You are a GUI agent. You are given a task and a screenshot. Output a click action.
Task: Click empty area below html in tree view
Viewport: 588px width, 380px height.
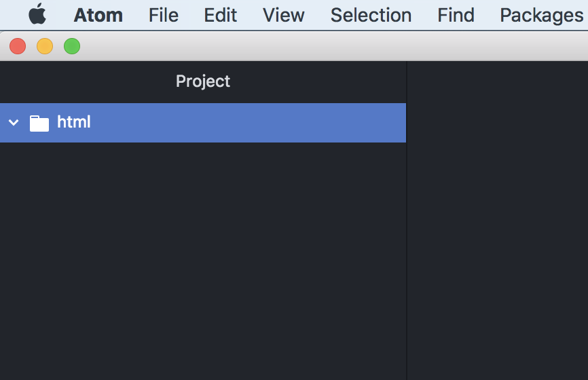point(203,258)
